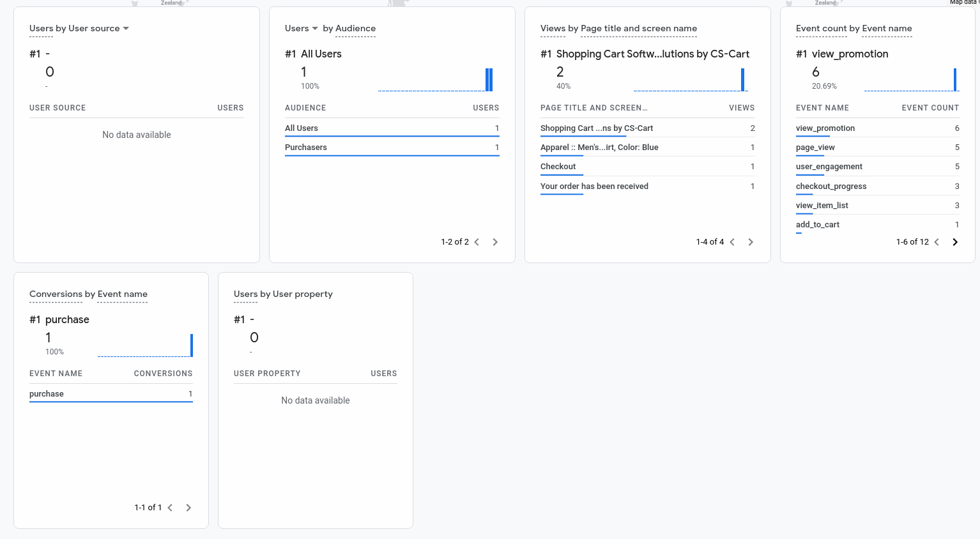The width and height of the screenshot is (980, 539).
Task: Select the 'Shopping Cart ...ns by CS-Cart' row
Action: point(648,128)
